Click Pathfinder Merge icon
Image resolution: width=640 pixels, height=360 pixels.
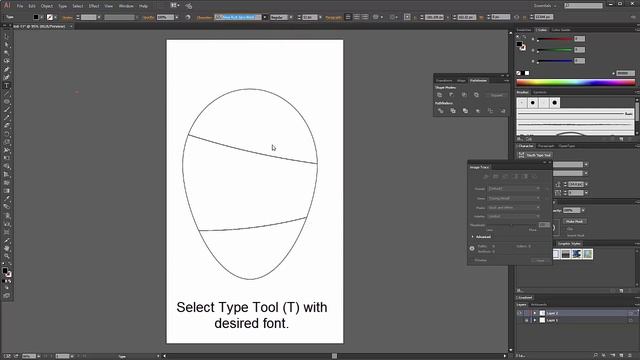(465, 111)
